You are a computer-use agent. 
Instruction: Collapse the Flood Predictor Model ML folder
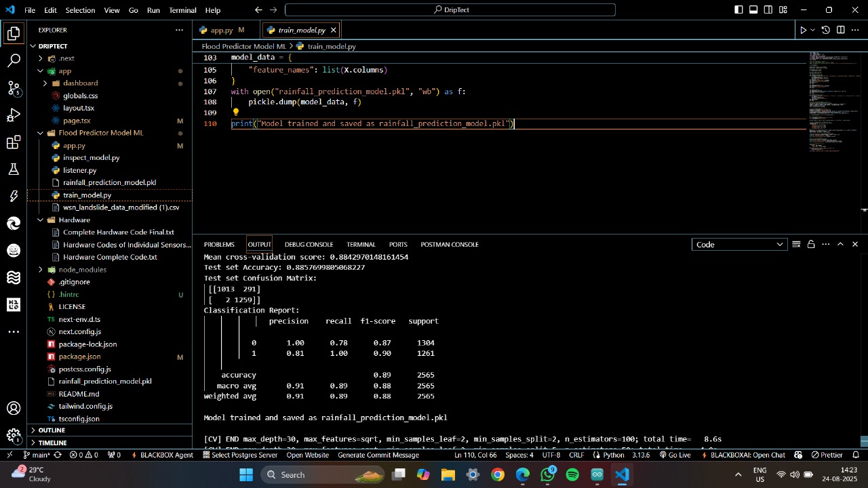100,133
